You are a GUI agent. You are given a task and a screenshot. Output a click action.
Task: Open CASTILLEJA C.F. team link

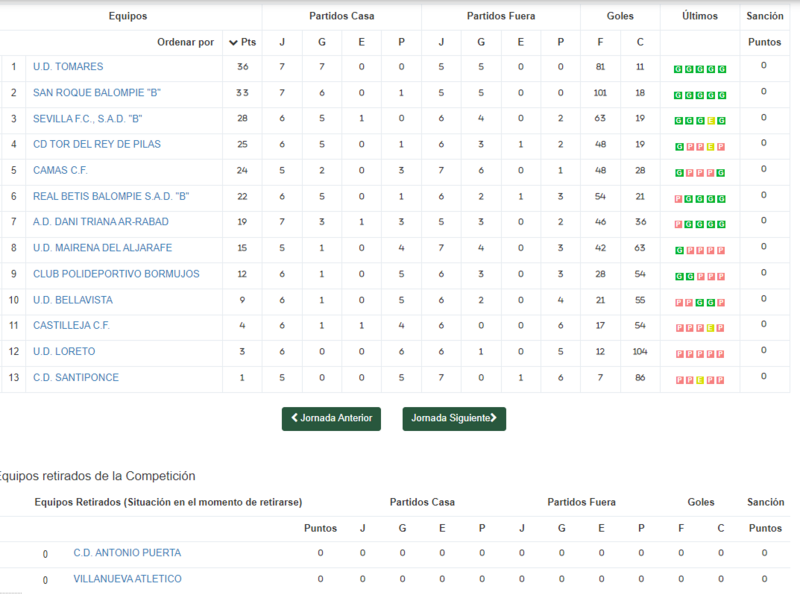click(71, 326)
